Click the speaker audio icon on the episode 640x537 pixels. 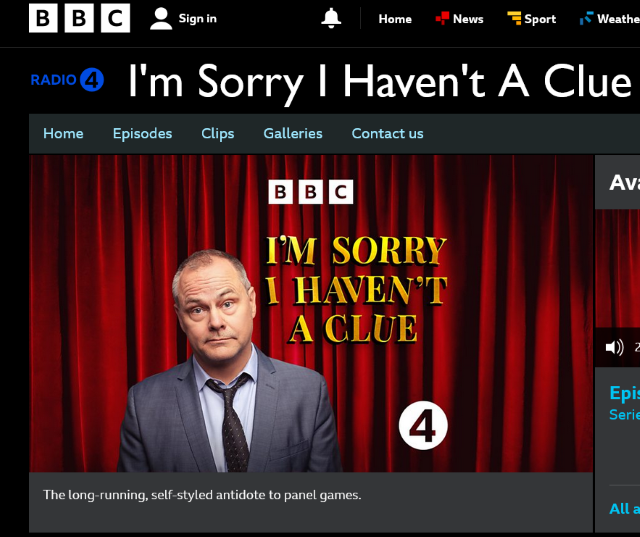pos(614,348)
